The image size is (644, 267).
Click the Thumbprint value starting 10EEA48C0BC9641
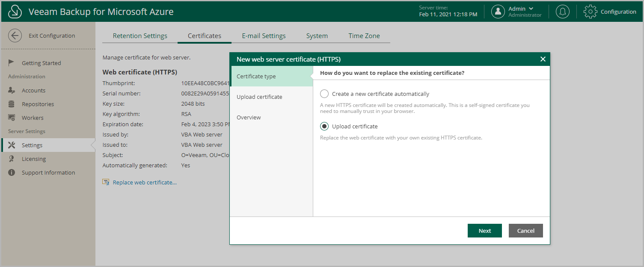(x=205, y=83)
